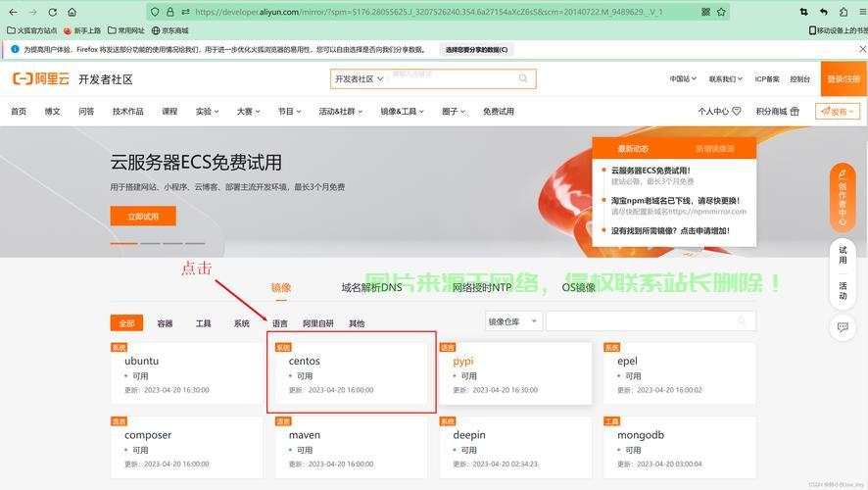Filter mirrors by the 容器 category
This screenshot has width=868, height=490.
click(x=166, y=323)
